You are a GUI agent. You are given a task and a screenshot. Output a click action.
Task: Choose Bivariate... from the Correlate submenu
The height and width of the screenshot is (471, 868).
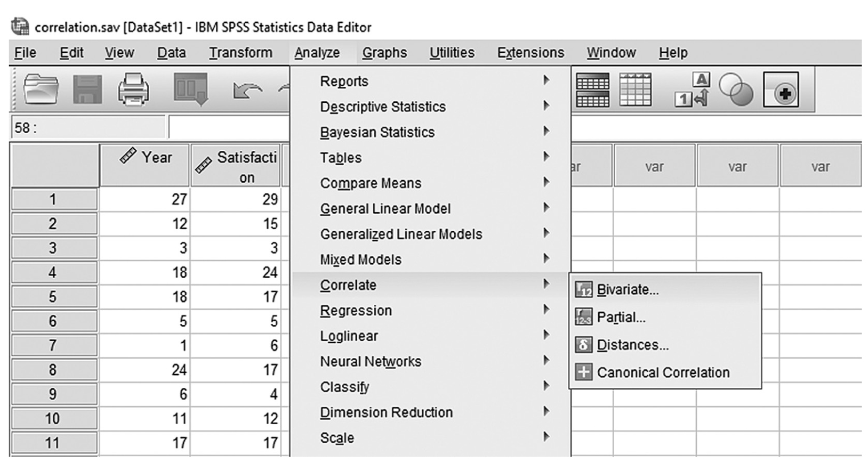coord(665,289)
